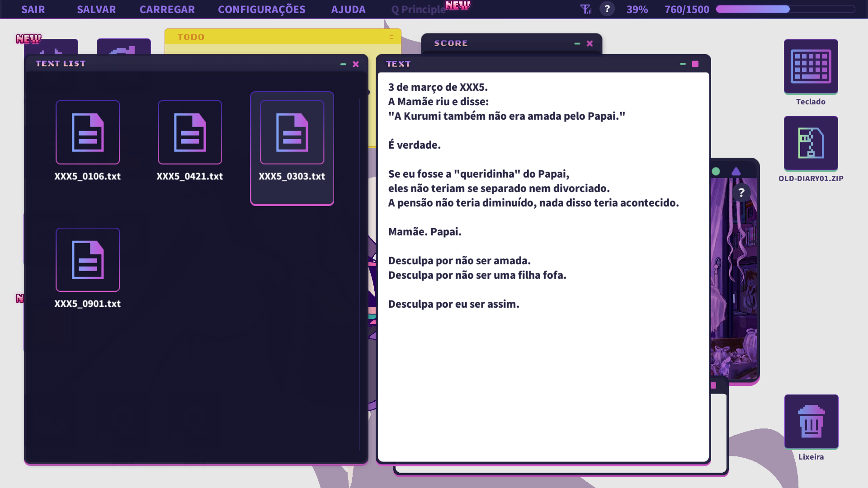Click CARREGAR in the top bar
The image size is (868, 488).
coord(167,9)
